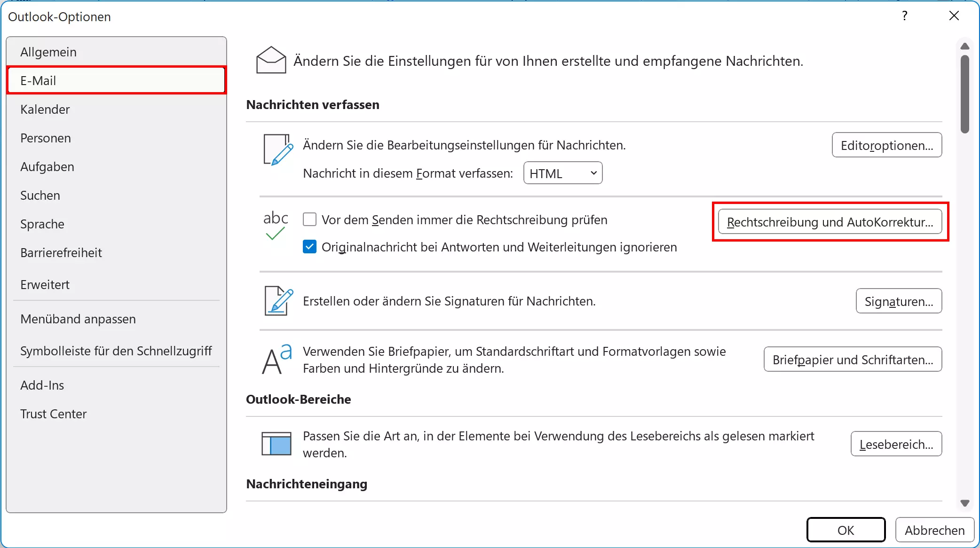Uncheck 'Originalnachricht bei Antworten und Weiterleitungen ignorieren'
Image resolution: width=980 pixels, height=548 pixels.
point(309,247)
